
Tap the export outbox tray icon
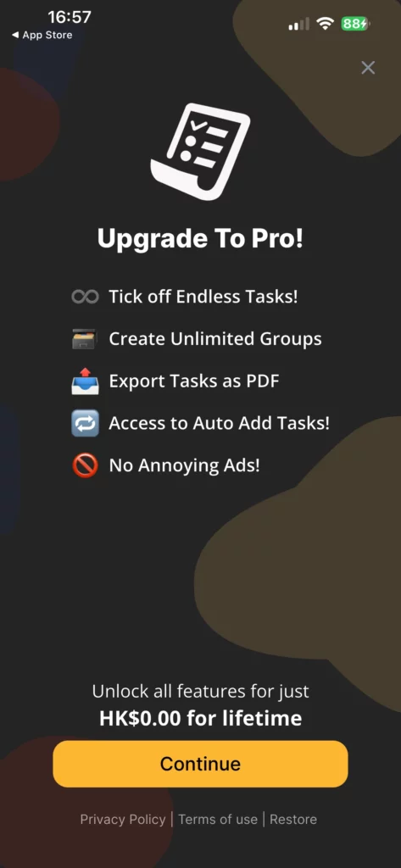click(x=85, y=381)
